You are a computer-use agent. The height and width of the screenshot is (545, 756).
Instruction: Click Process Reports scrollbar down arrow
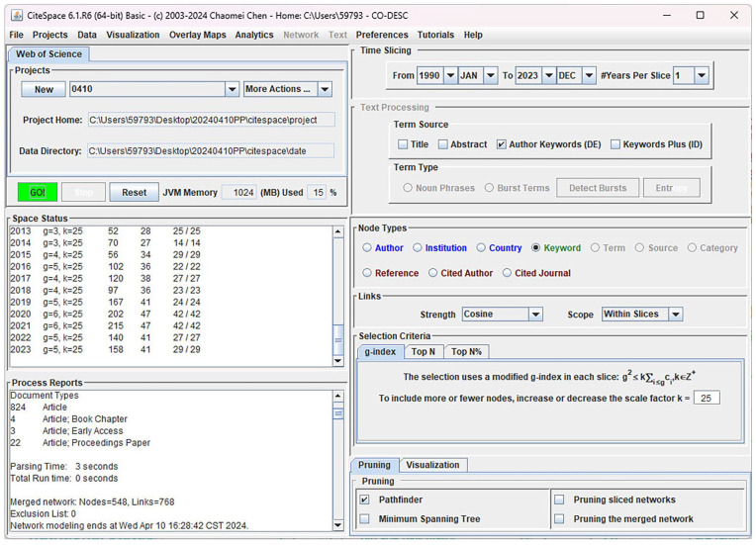pos(338,525)
